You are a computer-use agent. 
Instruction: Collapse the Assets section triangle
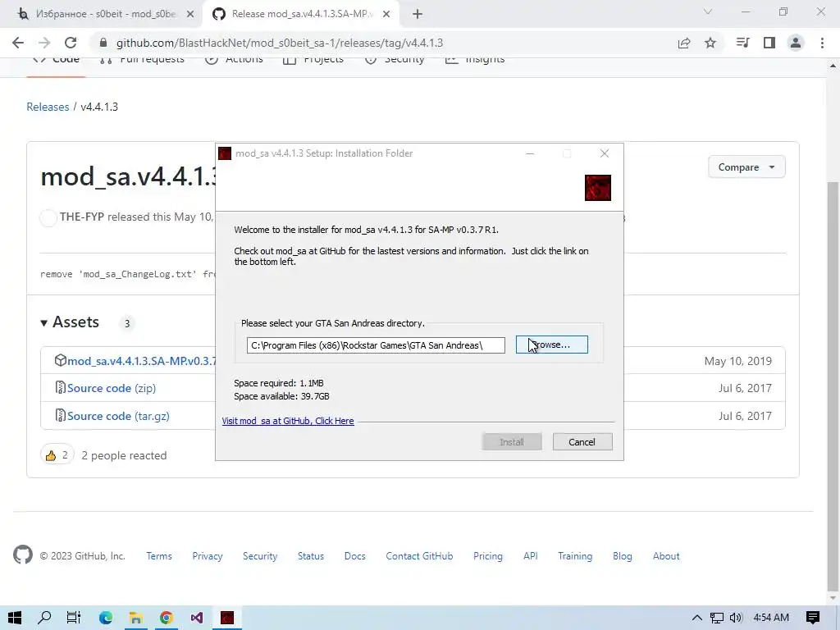click(x=44, y=323)
